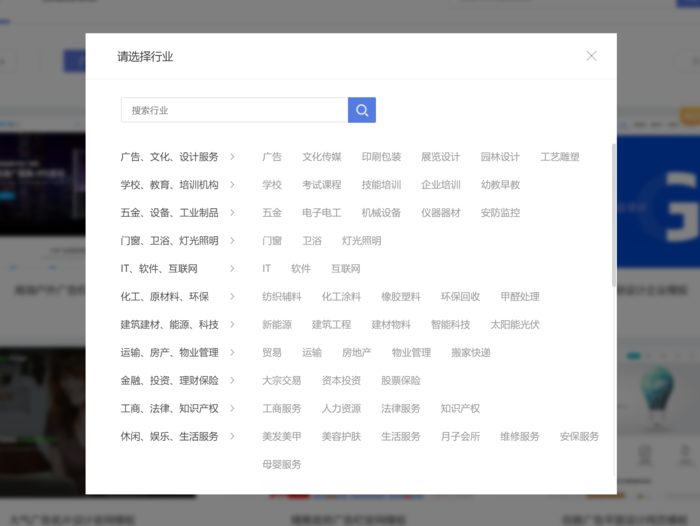This screenshot has width=700, height=526.
Task: Select 资本投资 industry option
Action: pos(341,380)
